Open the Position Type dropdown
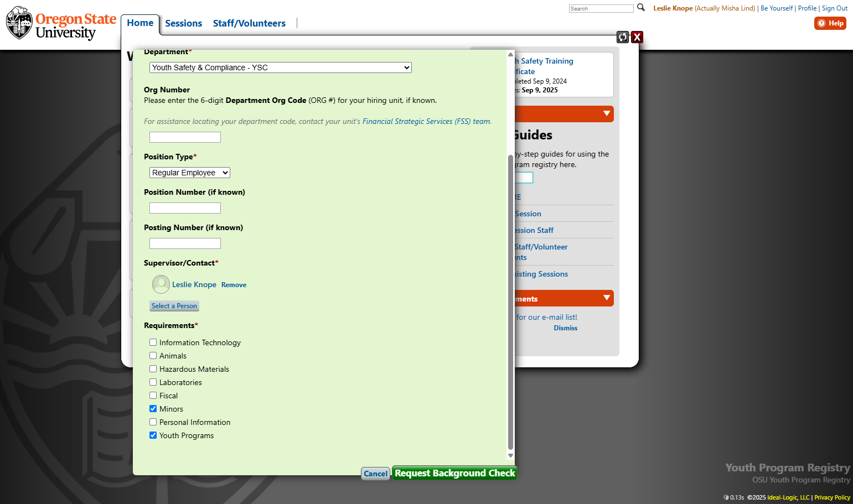Viewport: 853px width, 504px height. [x=190, y=173]
